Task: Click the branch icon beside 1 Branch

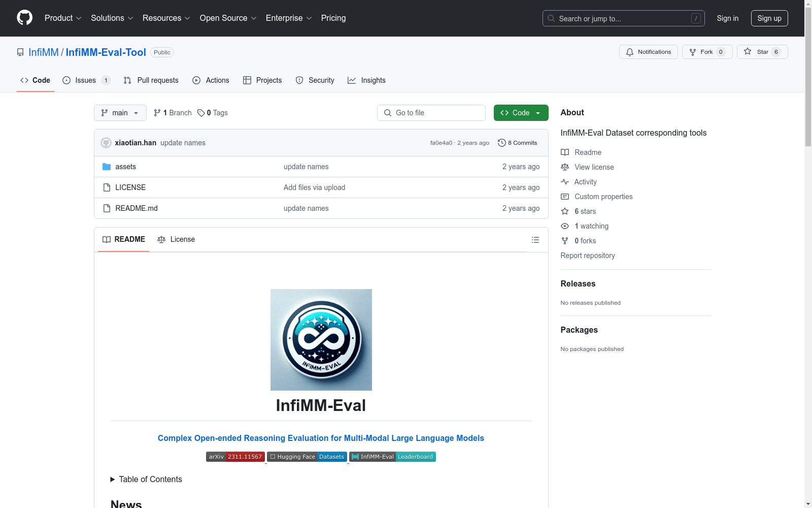Action: [x=157, y=113]
